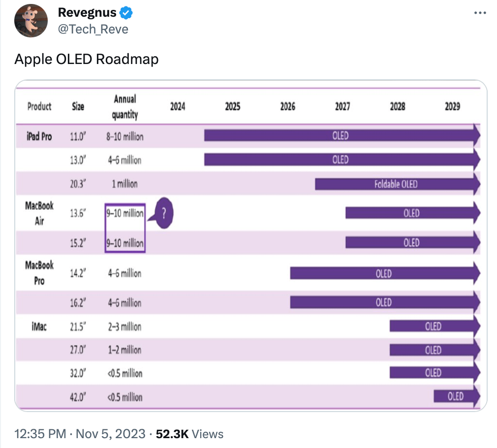
Task: Click the question mark speech bubble
Action: tap(164, 214)
